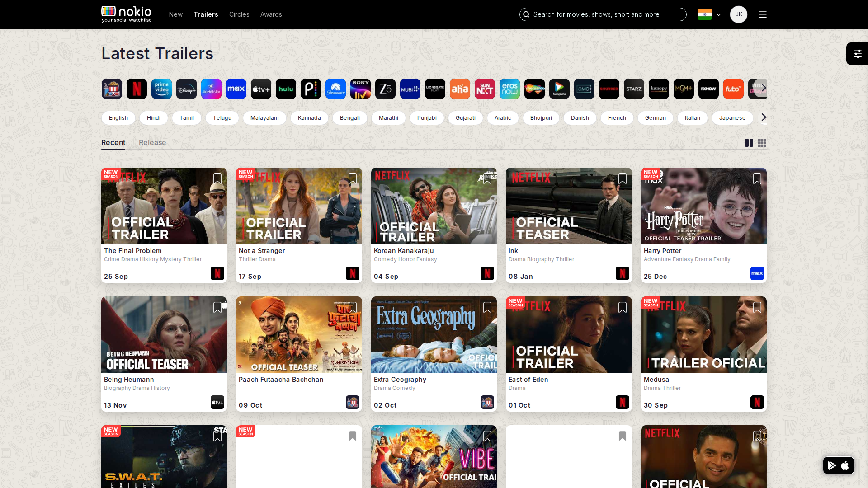This screenshot has height=488, width=868.
Task: Switch to compact small grid view
Action: pyautogui.click(x=762, y=143)
